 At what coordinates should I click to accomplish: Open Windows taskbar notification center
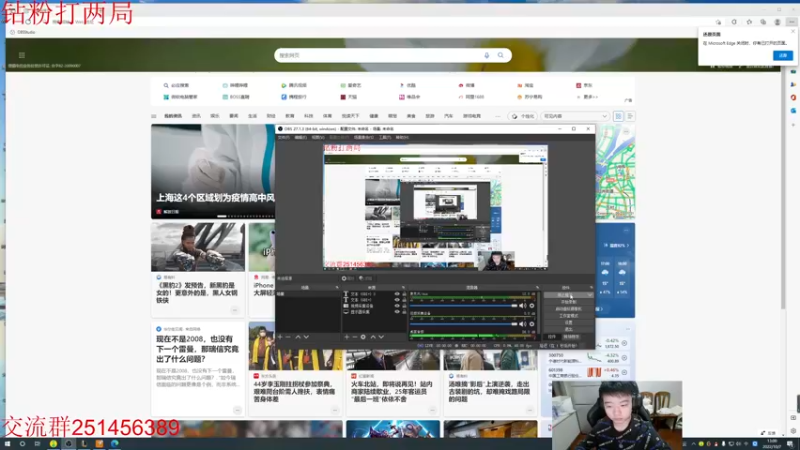pyautogui.click(x=790, y=444)
